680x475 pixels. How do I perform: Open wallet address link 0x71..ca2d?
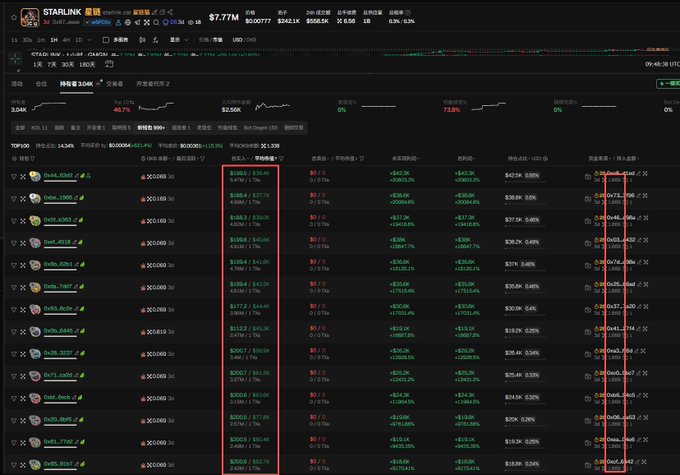(x=58, y=375)
